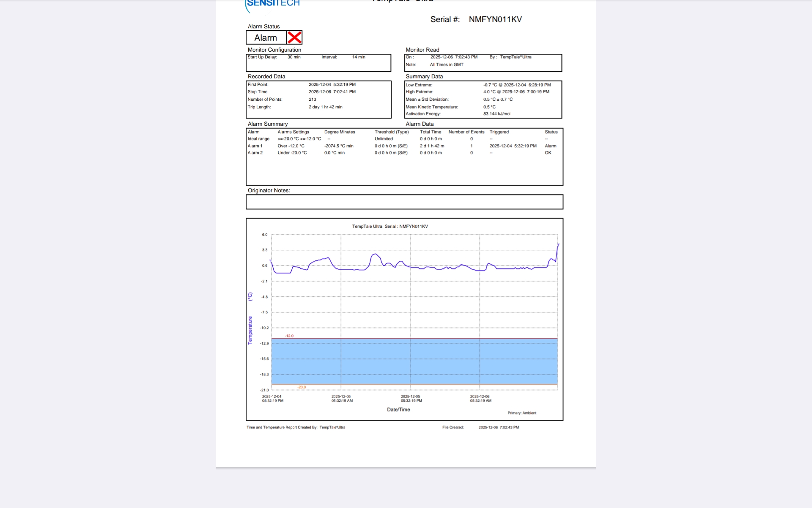Click the red -12.0 threshold label

tap(289, 336)
